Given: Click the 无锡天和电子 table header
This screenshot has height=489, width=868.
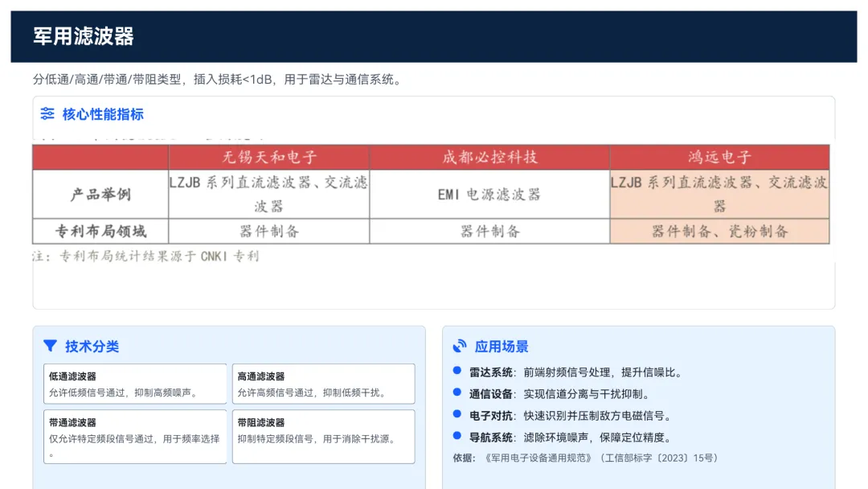Looking at the screenshot, I should (269, 158).
